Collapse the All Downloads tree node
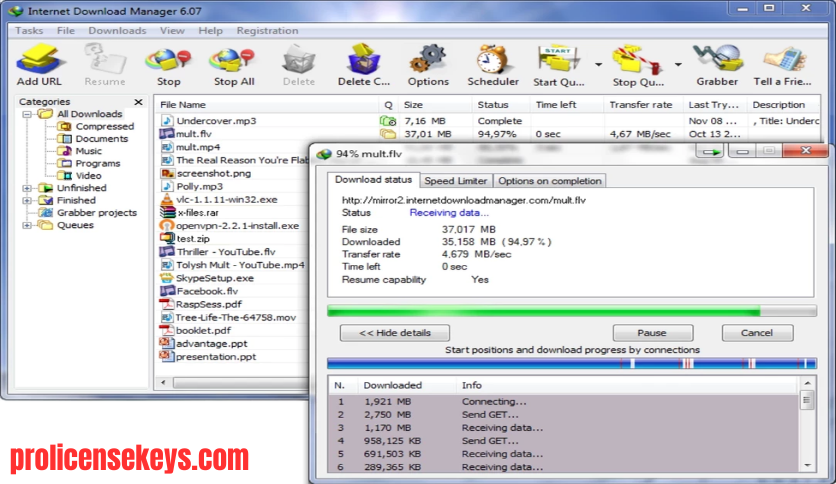This screenshot has height=484, width=836. [27, 114]
